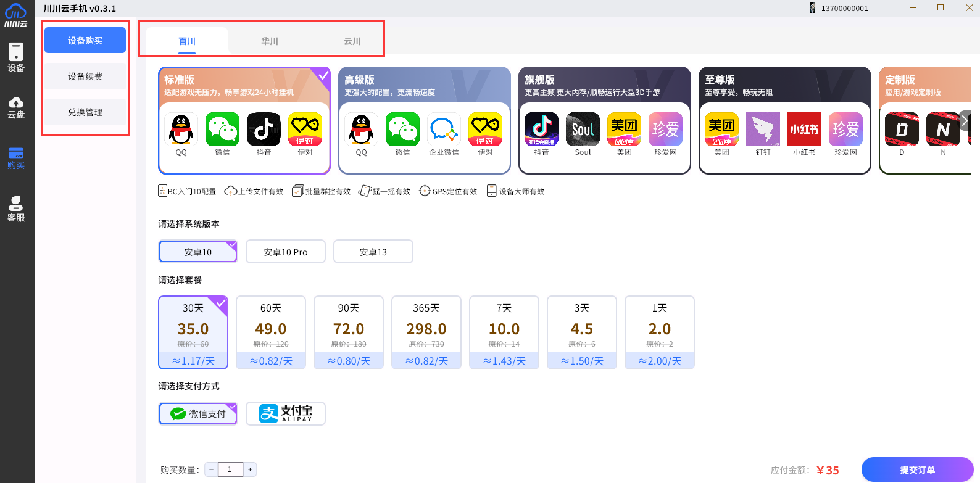Open 客服 customer service icon
The width and height of the screenshot is (980, 483).
16,209
